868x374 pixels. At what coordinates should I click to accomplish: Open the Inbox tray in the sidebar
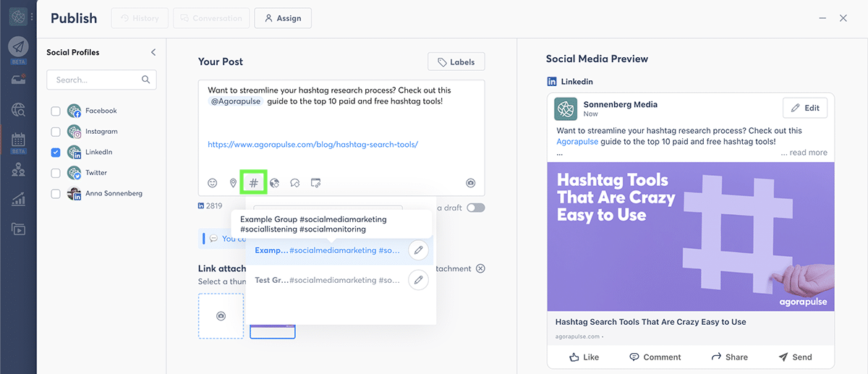[x=19, y=78]
